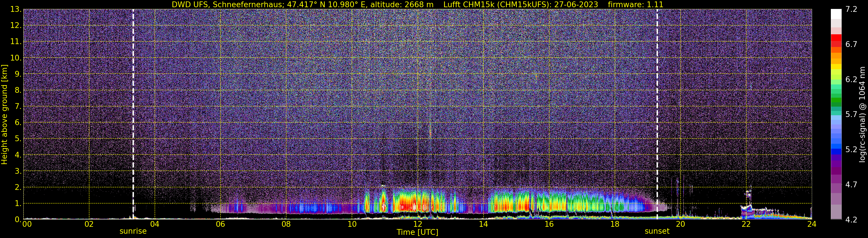Click the height axis tick label 9.
868x238 pixels.
pyautogui.click(x=18, y=74)
